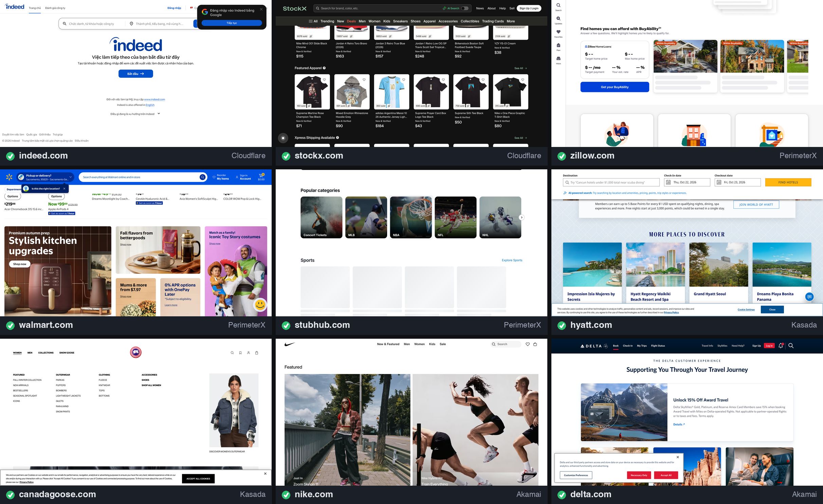Open Sneakers in the StockX menu
823x504 pixels.
pos(400,21)
